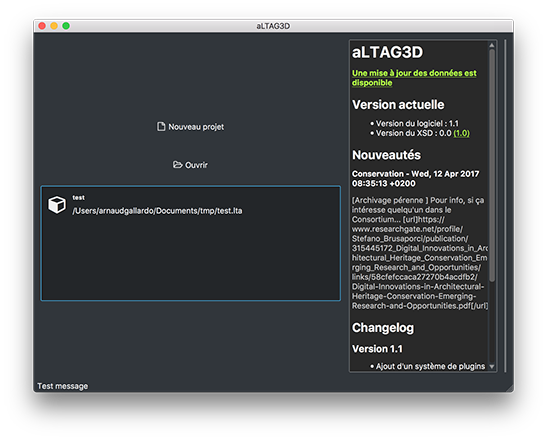Click the yellow minimize window button
Screen dimensions: 547x440
[x=54, y=26]
